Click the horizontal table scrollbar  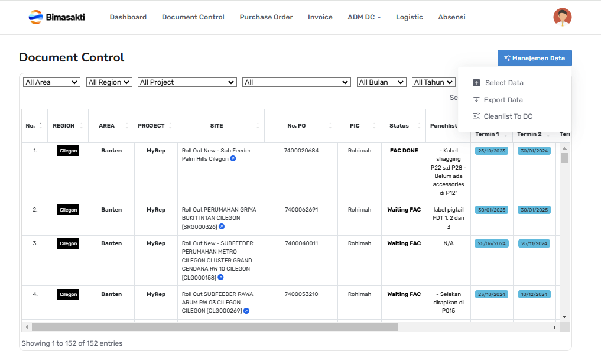coord(215,327)
